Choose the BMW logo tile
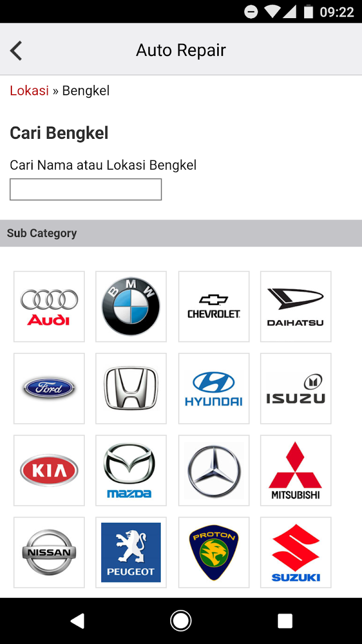The image size is (362, 644). pos(131,306)
